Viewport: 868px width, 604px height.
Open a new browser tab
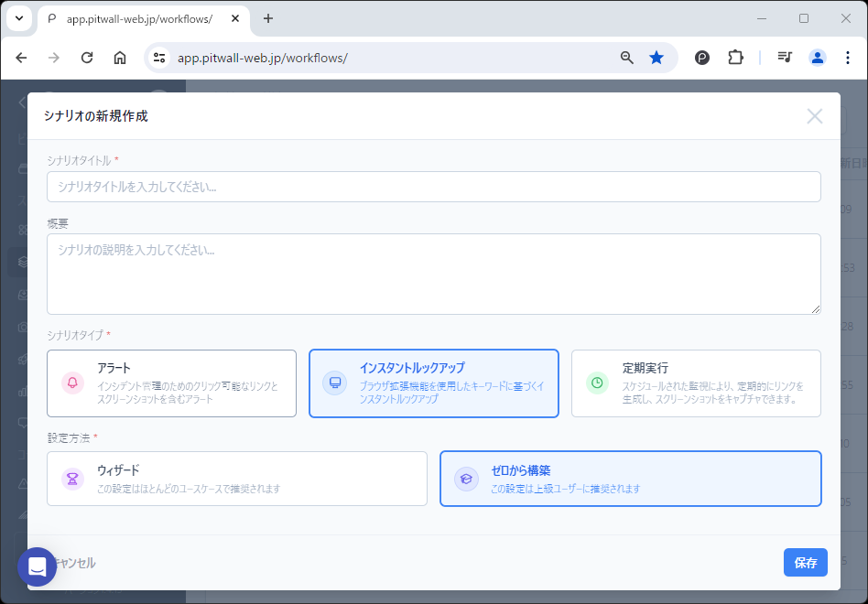click(x=266, y=18)
